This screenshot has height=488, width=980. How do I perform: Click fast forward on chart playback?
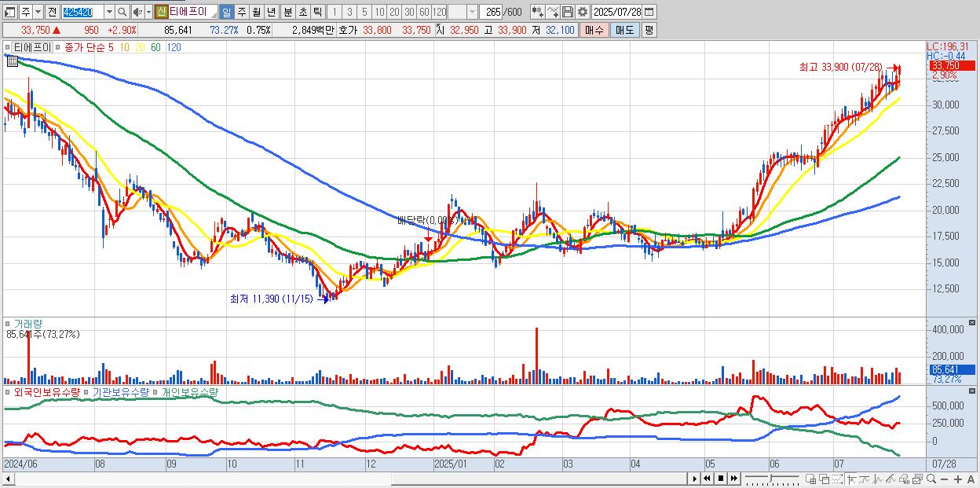pos(733,479)
